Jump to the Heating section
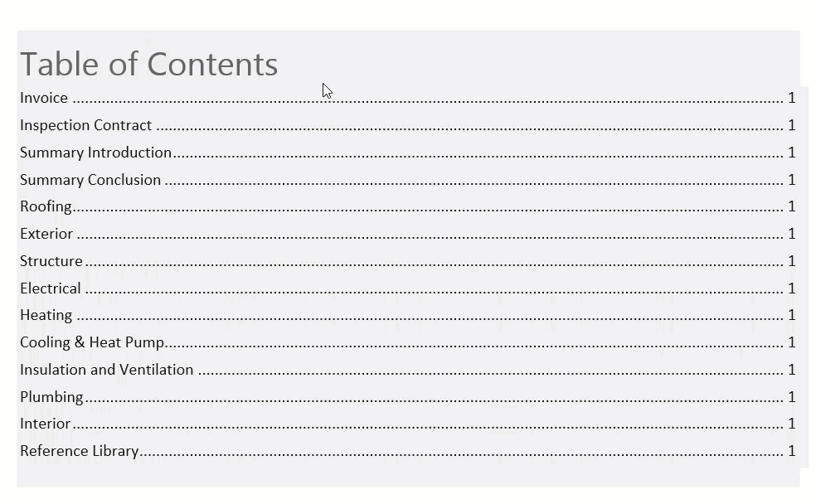The width and height of the screenshot is (816, 504). (x=46, y=316)
